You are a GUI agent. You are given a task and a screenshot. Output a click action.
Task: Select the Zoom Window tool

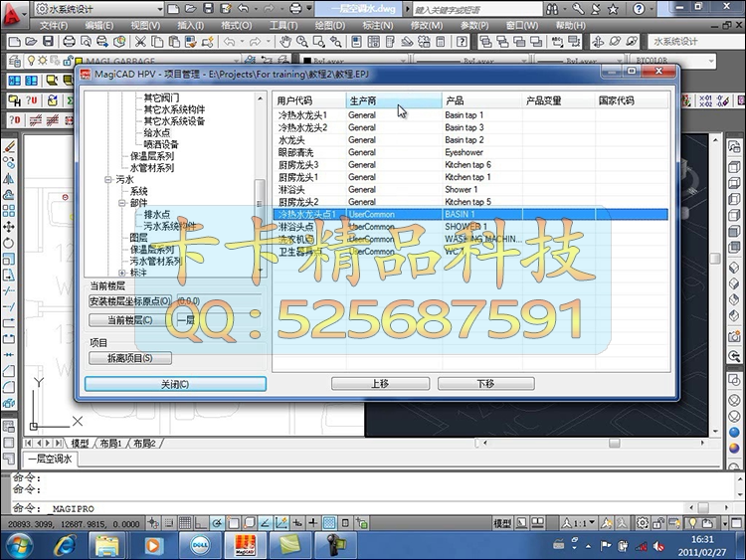(x=318, y=42)
